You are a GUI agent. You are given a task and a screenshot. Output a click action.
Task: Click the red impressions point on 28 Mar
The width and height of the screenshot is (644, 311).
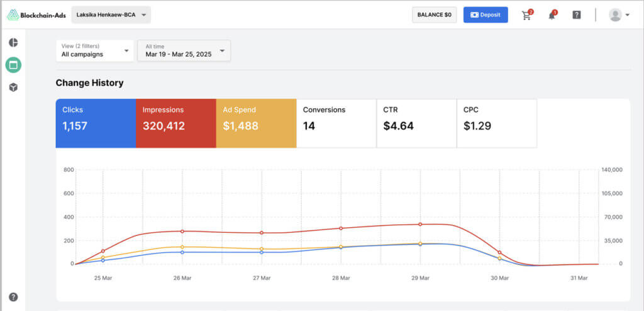click(341, 228)
